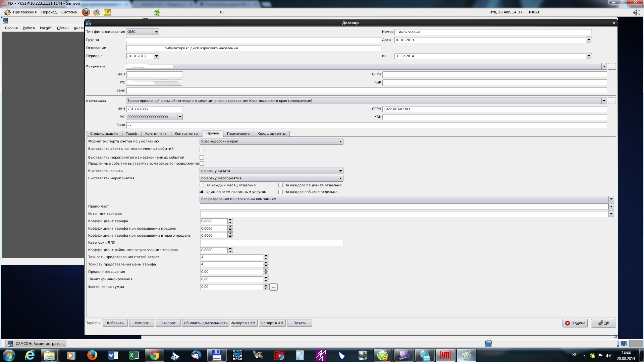This screenshot has height=362, width=644.
Task: Open the yellow sticky notes icon
Action: click(107, 12)
